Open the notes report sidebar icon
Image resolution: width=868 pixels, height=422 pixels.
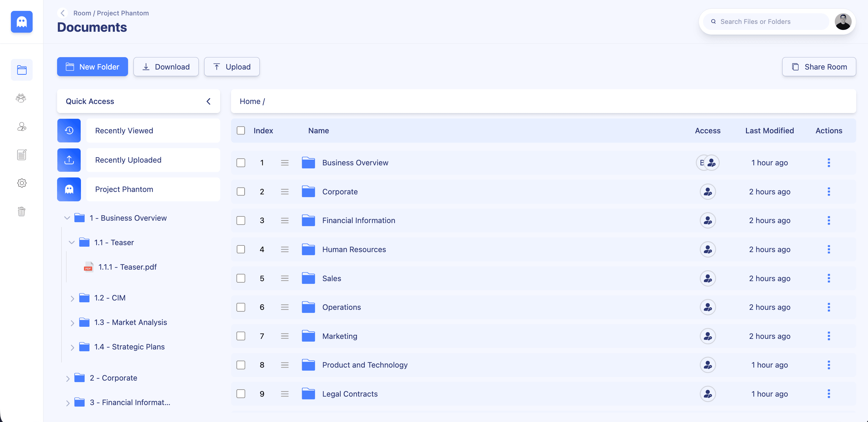point(21,155)
